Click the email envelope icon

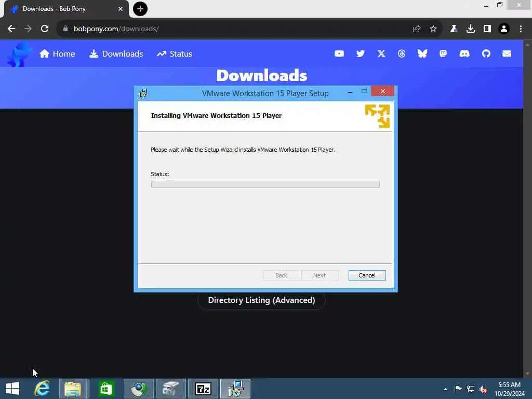coord(507,54)
